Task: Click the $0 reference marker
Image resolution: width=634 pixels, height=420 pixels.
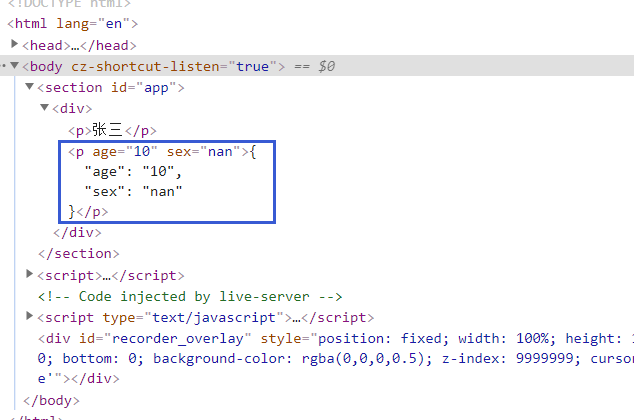Action: 326,66
